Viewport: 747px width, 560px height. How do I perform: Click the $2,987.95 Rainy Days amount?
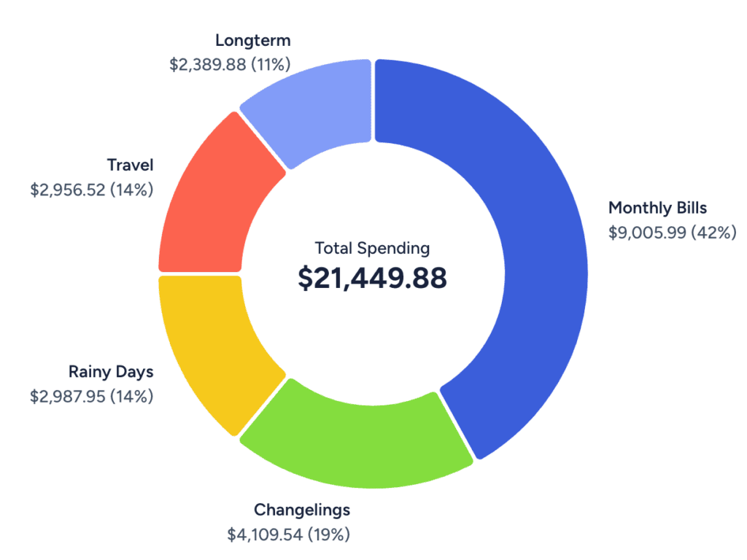(x=67, y=396)
